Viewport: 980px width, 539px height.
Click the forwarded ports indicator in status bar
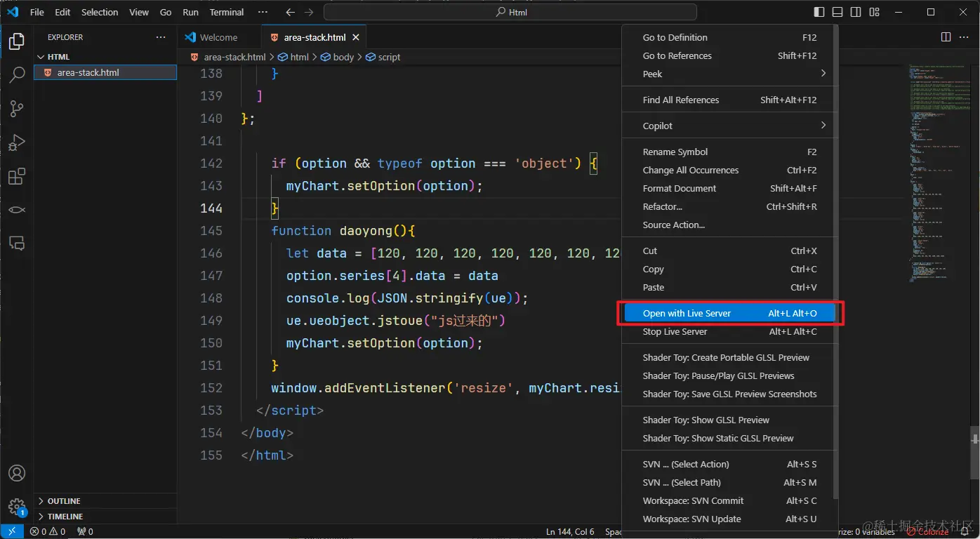(x=84, y=531)
